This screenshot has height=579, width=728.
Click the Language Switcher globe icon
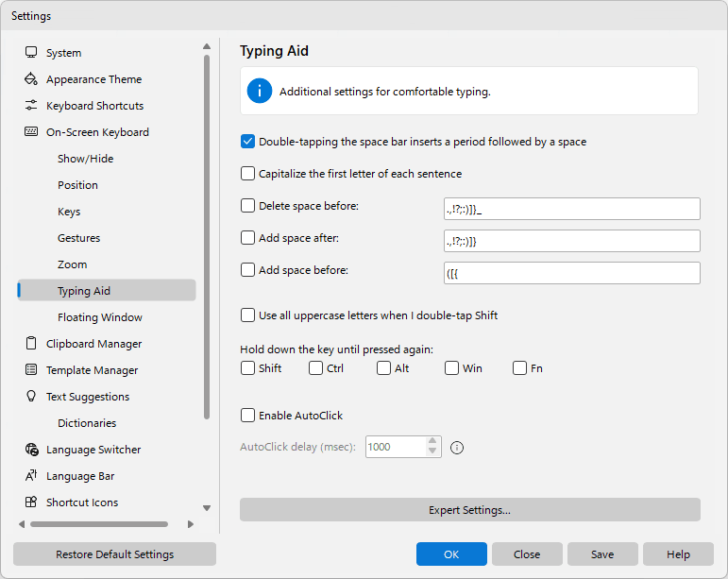click(31, 450)
